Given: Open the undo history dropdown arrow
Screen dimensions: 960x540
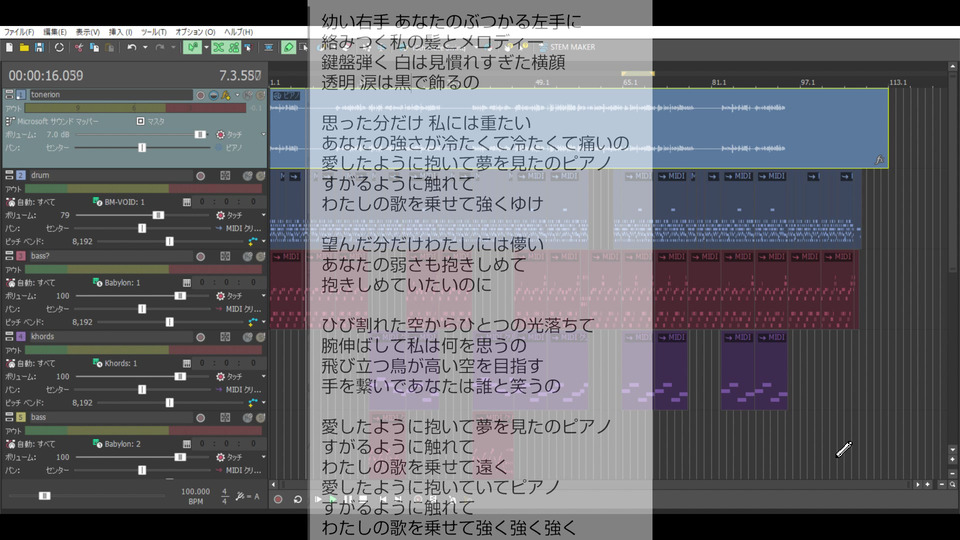Looking at the screenshot, I should (145, 47).
